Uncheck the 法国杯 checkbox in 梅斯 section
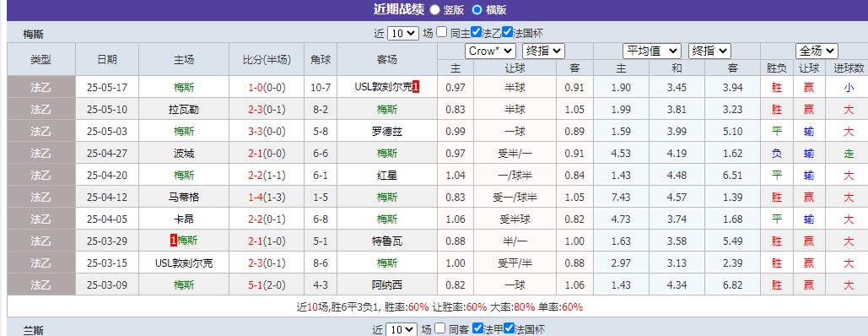The image size is (868, 336). coord(507,32)
